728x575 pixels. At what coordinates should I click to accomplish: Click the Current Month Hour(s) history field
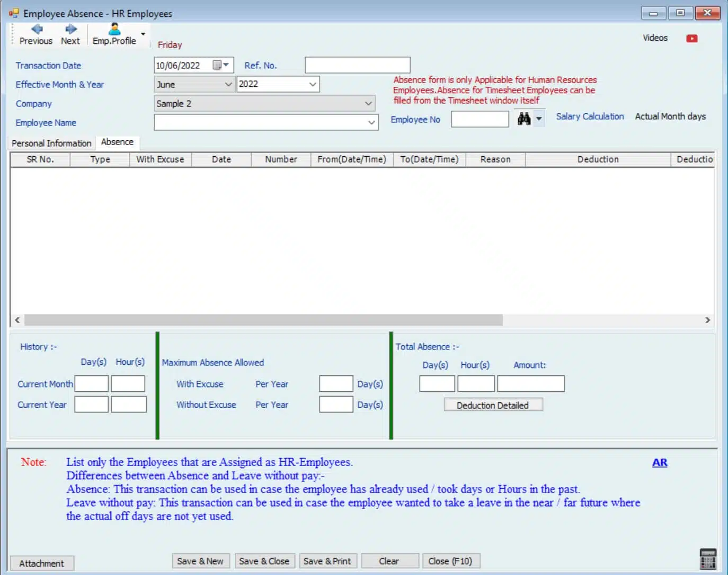128,383
